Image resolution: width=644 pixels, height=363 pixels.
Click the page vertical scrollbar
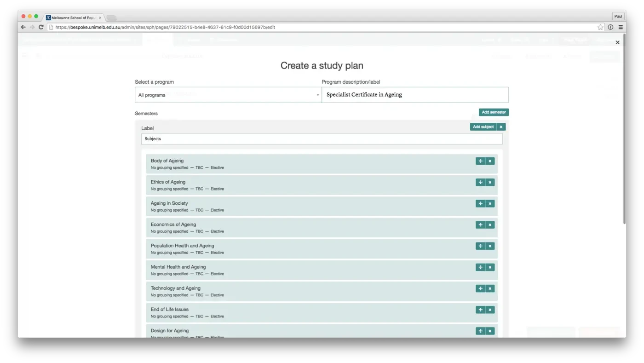point(624,129)
